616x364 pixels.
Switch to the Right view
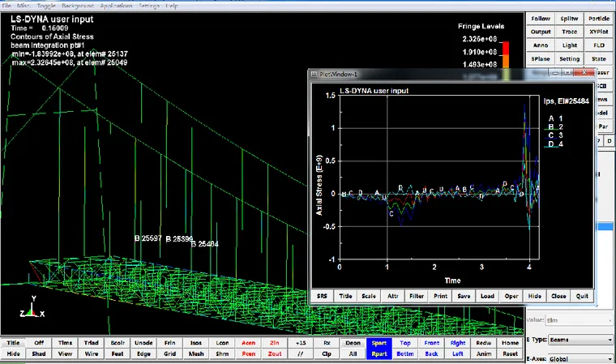458,343
